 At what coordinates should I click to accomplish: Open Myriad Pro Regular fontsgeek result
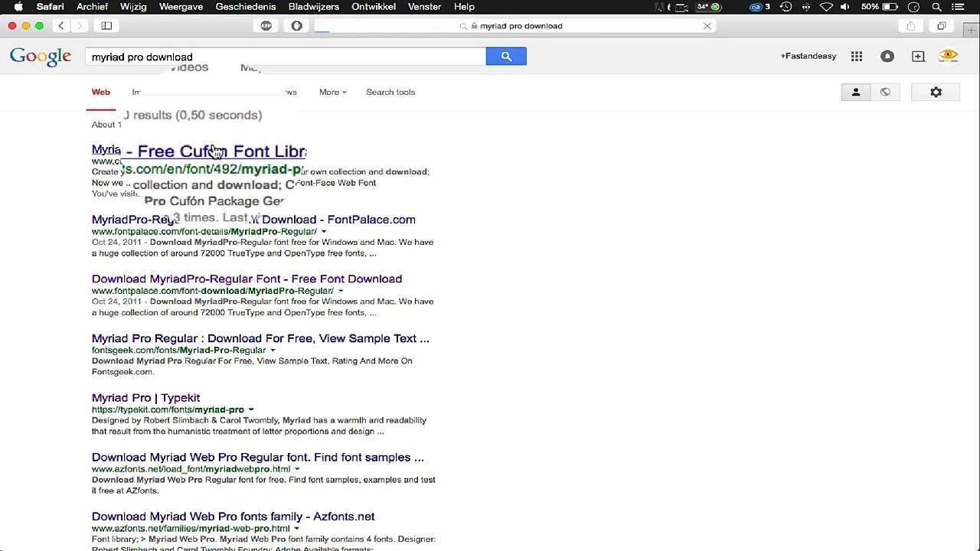click(260, 338)
